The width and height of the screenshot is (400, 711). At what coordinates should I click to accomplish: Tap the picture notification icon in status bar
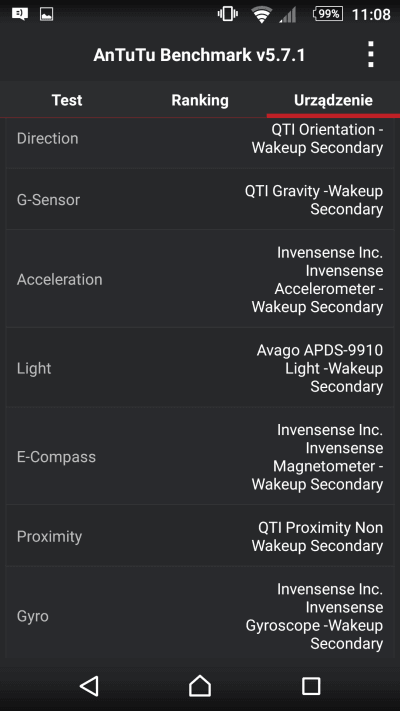(47, 14)
